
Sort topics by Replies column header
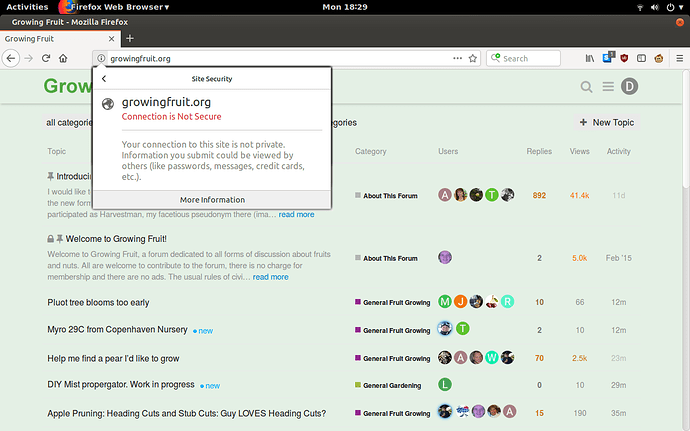click(539, 151)
